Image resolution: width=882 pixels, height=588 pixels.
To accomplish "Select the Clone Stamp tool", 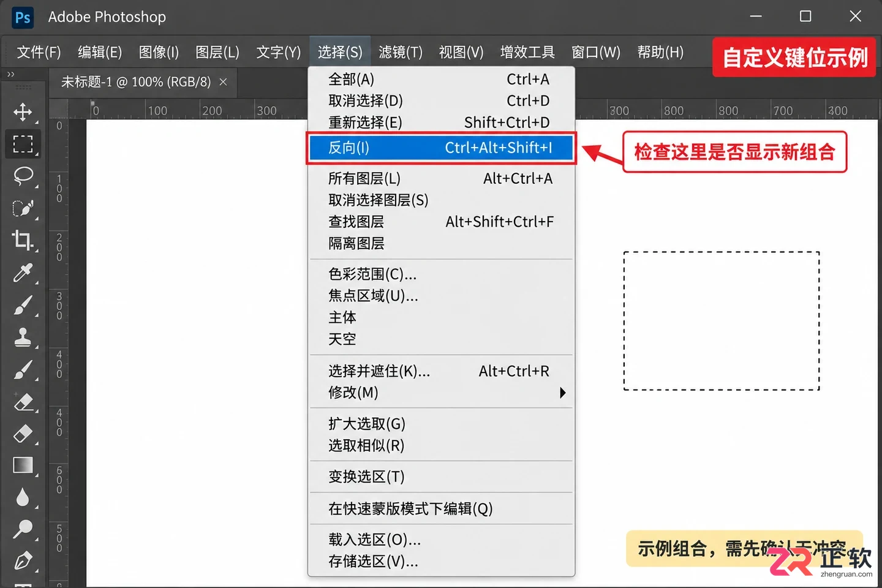I will tap(23, 337).
